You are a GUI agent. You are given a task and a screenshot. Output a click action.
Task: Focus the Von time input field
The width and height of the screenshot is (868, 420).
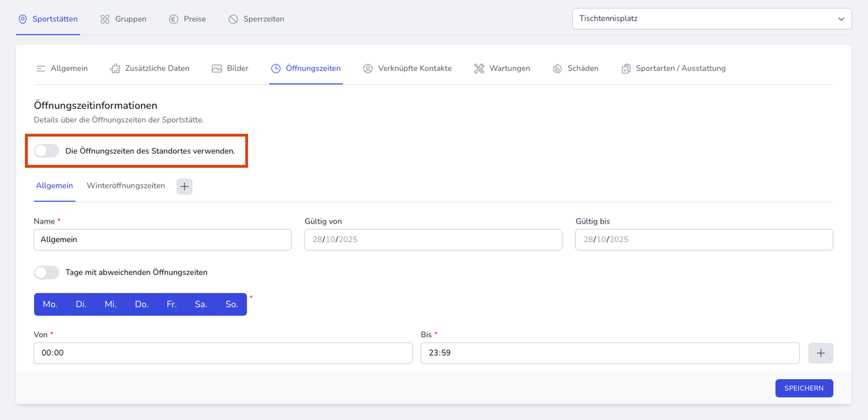tap(223, 353)
